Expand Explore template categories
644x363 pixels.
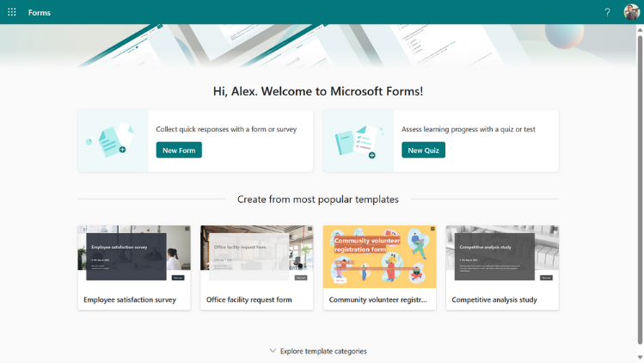(318, 351)
